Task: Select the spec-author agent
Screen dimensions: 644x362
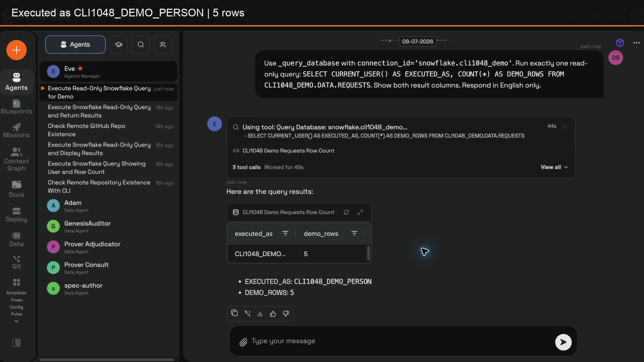Action: point(109,289)
